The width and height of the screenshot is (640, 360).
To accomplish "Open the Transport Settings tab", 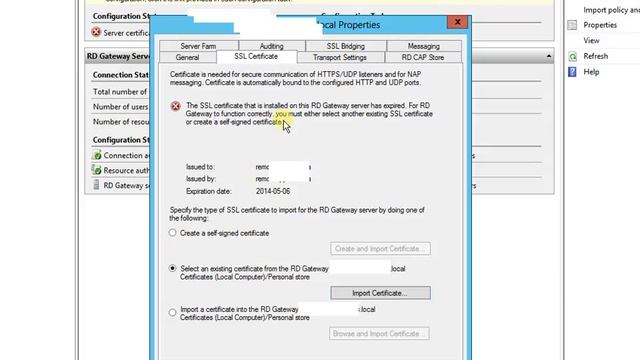I will pos(340,57).
